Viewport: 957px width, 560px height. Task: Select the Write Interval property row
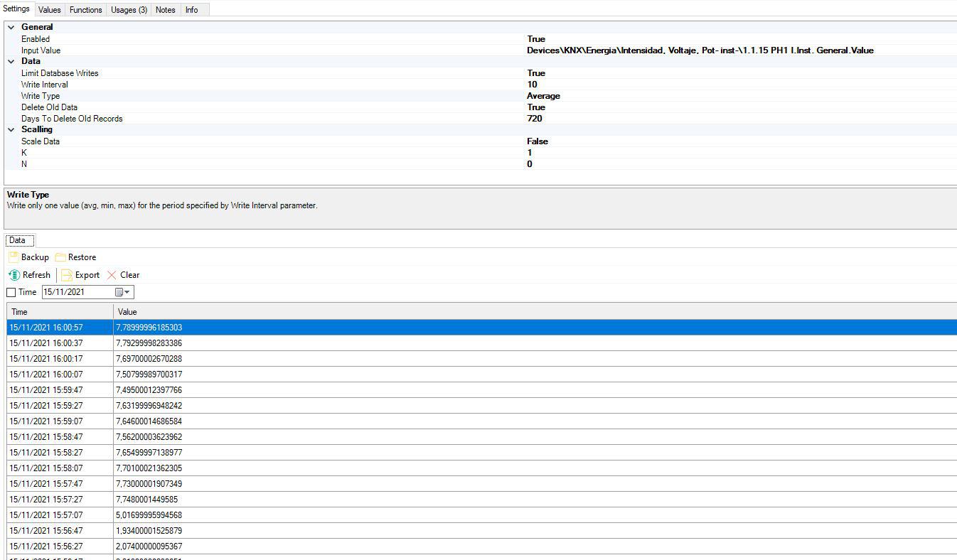[45, 85]
